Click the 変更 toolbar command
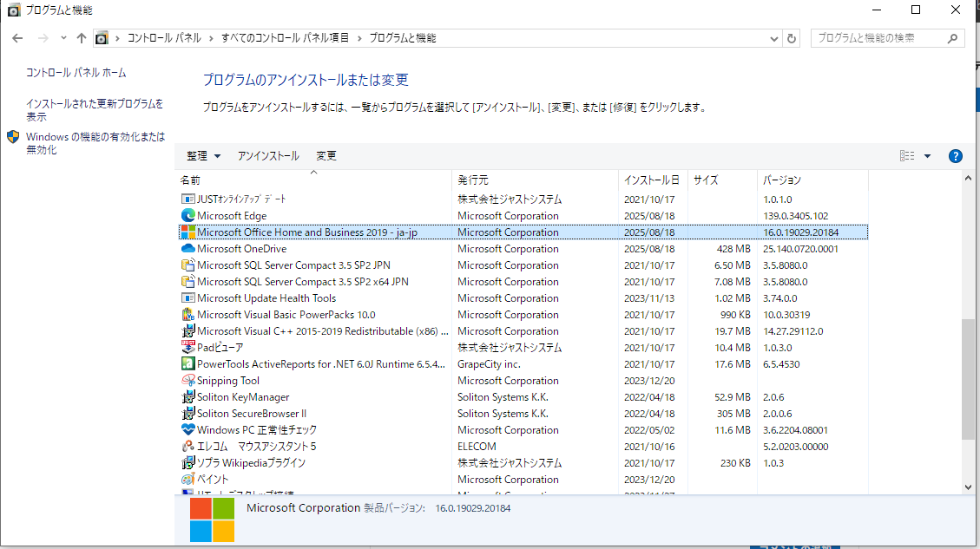 point(326,156)
